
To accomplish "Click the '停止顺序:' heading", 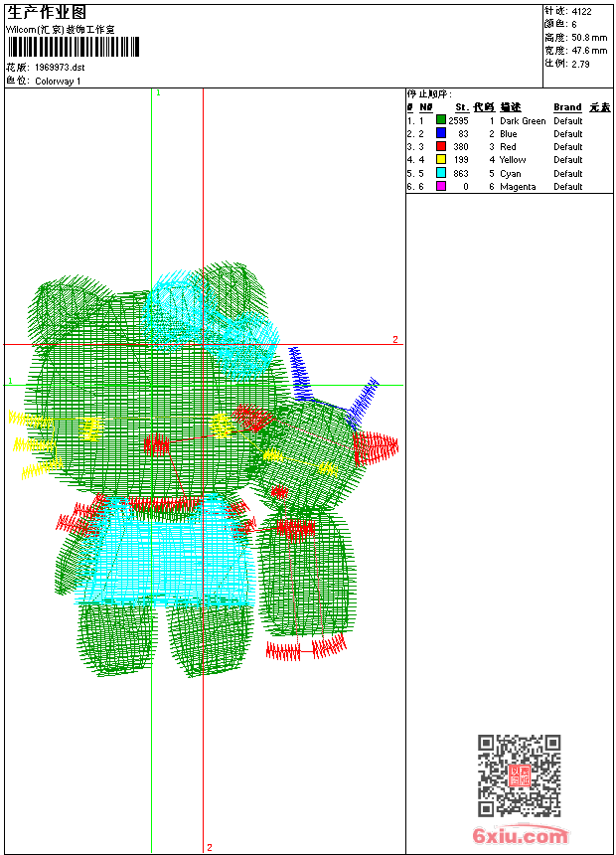I will pyautogui.click(x=429, y=94).
